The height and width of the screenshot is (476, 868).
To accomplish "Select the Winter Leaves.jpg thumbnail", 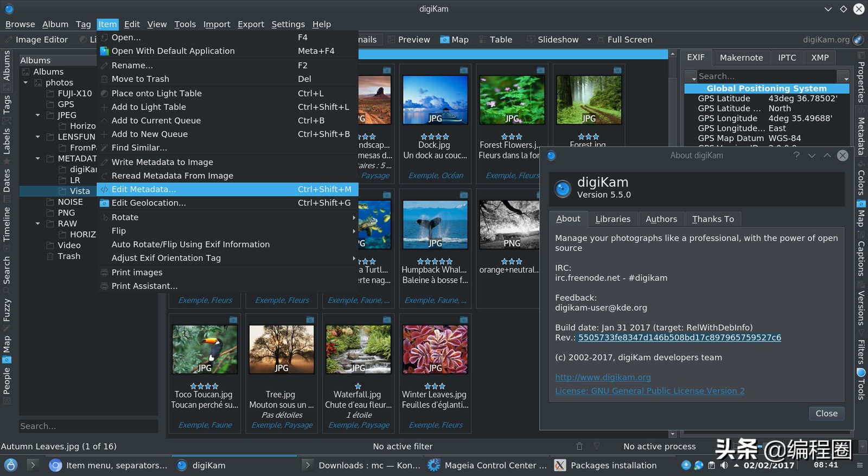I will coord(435,350).
